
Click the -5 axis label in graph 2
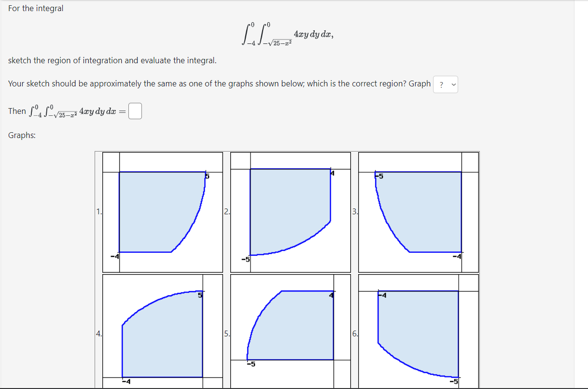tap(245, 258)
